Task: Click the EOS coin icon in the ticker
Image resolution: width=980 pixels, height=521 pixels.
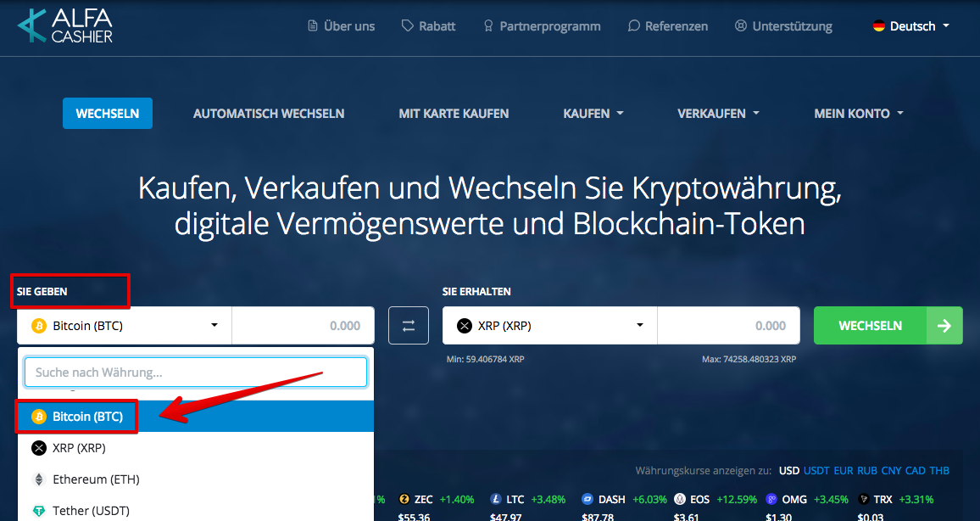Action: point(679,499)
